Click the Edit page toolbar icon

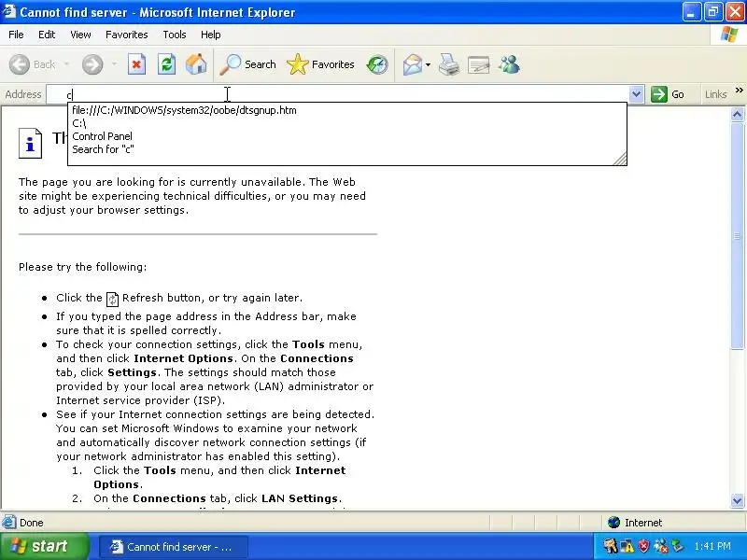pos(479,64)
